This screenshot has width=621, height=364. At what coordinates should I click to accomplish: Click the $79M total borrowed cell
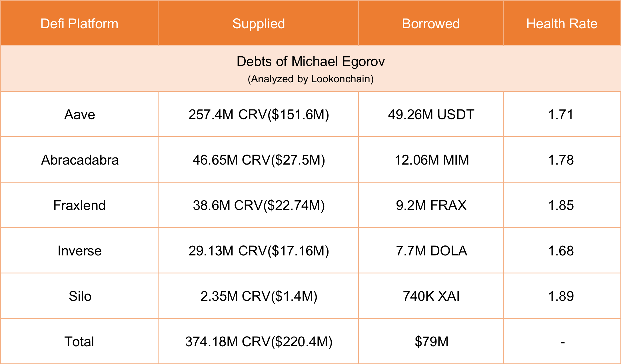click(431, 342)
